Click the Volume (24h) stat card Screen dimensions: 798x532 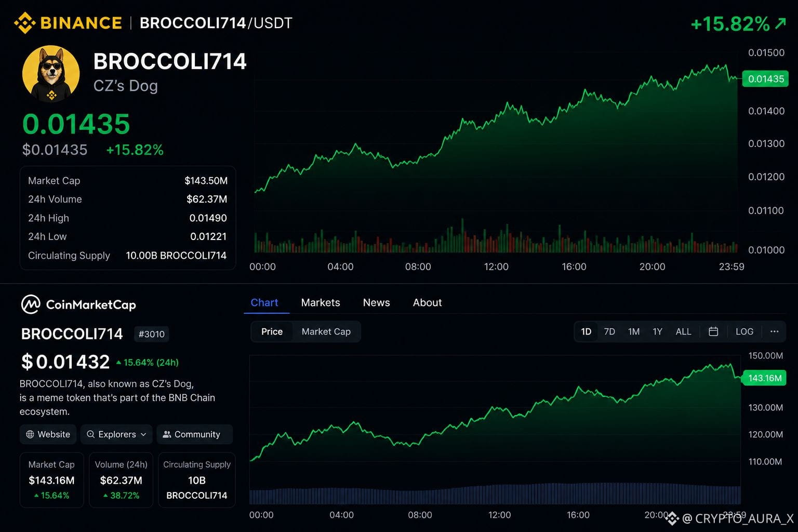121,480
